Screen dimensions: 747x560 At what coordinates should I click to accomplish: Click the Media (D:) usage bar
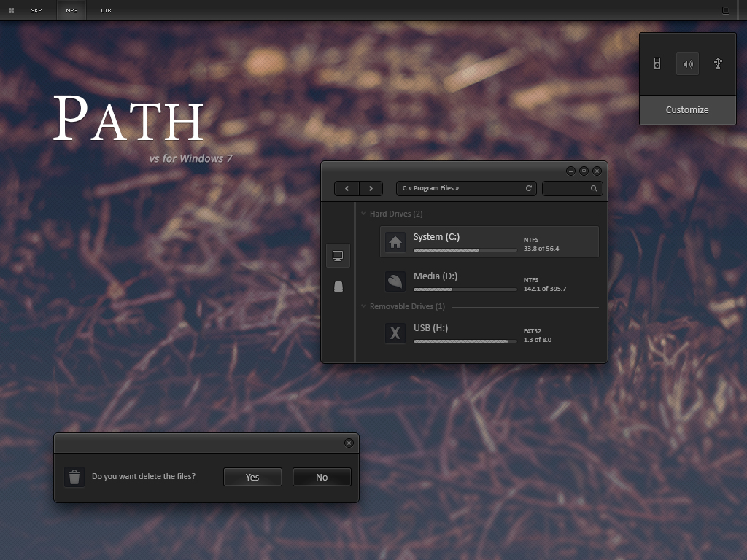[465, 289]
